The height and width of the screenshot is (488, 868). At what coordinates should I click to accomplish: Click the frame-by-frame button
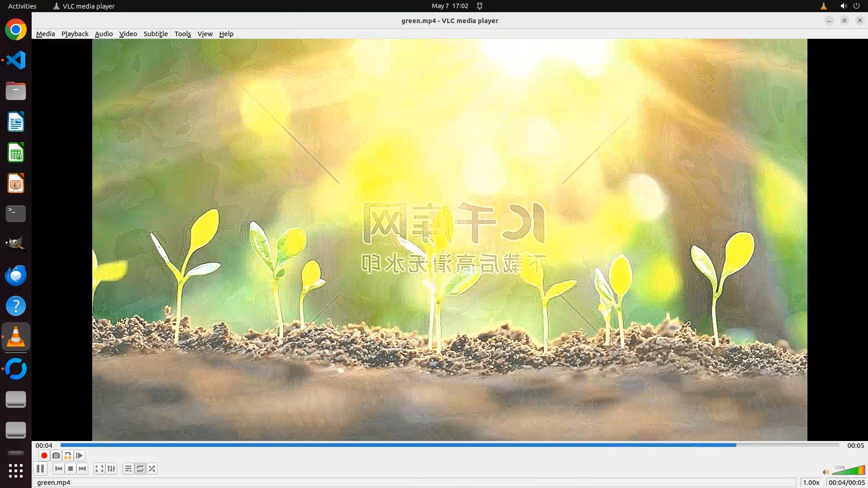click(80, 455)
